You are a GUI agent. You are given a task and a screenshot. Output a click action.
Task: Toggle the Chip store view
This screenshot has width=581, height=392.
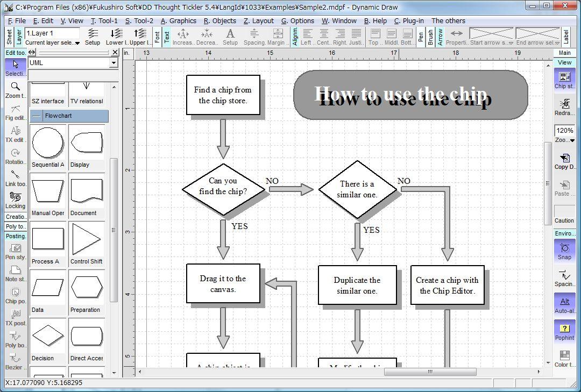pyautogui.click(x=564, y=80)
